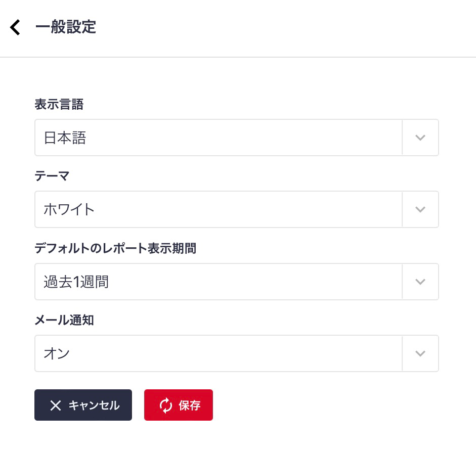Select the 日本語 value in the language field
This screenshot has height=451, width=476.
[65, 138]
